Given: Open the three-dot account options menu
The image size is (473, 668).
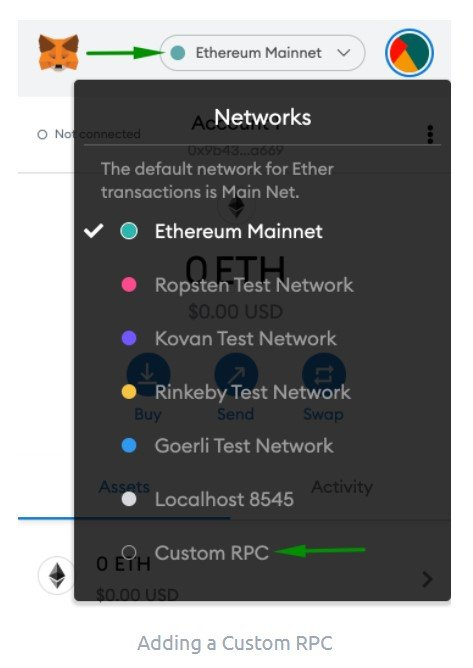Looking at the screenshot, I should 430,134.
